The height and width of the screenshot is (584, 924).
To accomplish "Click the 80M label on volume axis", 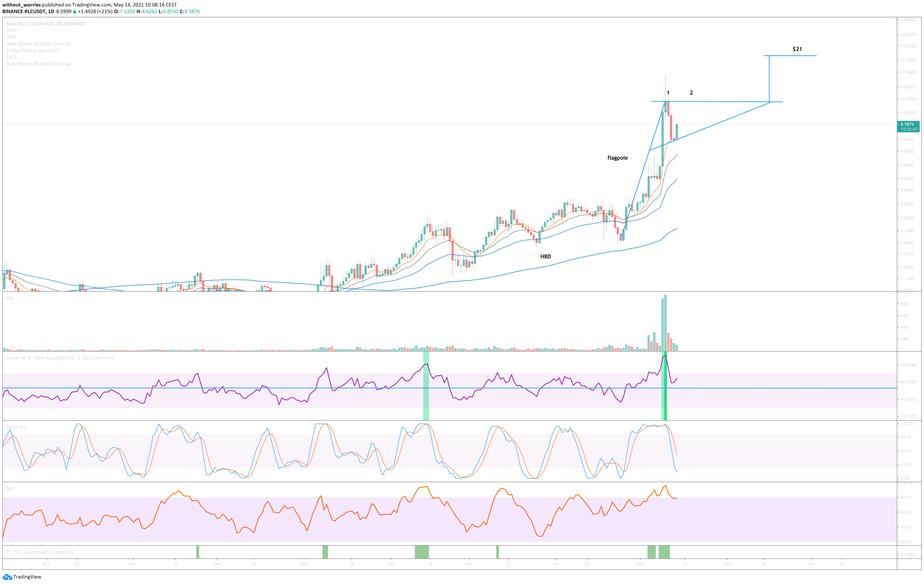I will click(904, 304).
